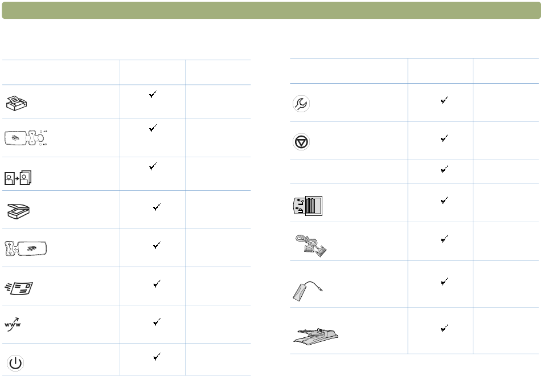
Task: Click the wrench tool icon
Action: [x=301, y=104]
